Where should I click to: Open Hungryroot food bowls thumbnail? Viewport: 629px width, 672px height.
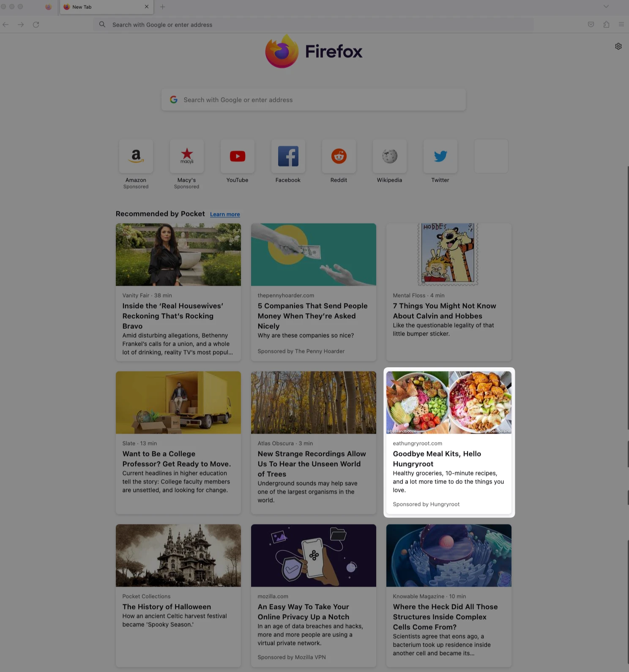pyautogui.click(x=449, y=402)
